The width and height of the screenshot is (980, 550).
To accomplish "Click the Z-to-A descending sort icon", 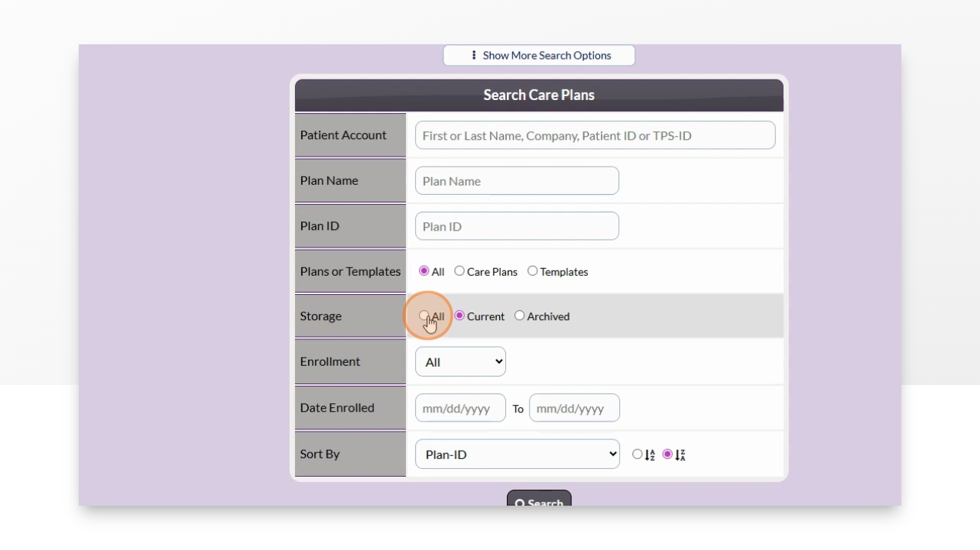I will point(680,455).
